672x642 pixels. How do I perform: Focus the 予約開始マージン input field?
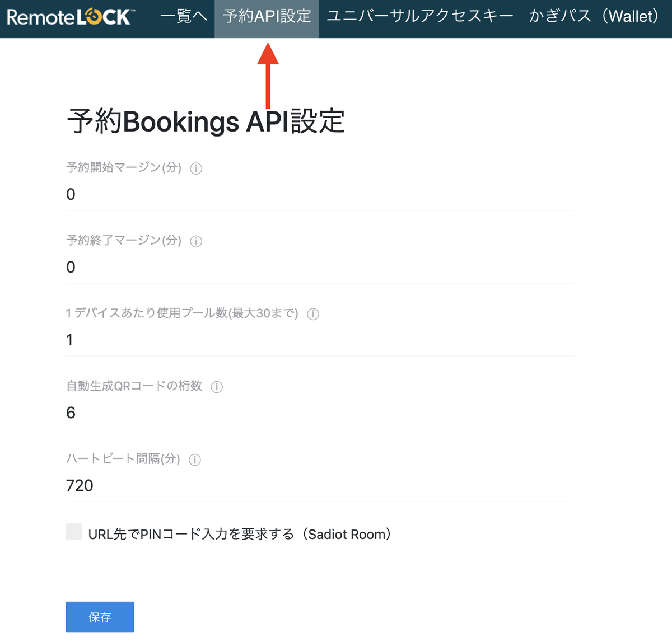click(320, 194)
